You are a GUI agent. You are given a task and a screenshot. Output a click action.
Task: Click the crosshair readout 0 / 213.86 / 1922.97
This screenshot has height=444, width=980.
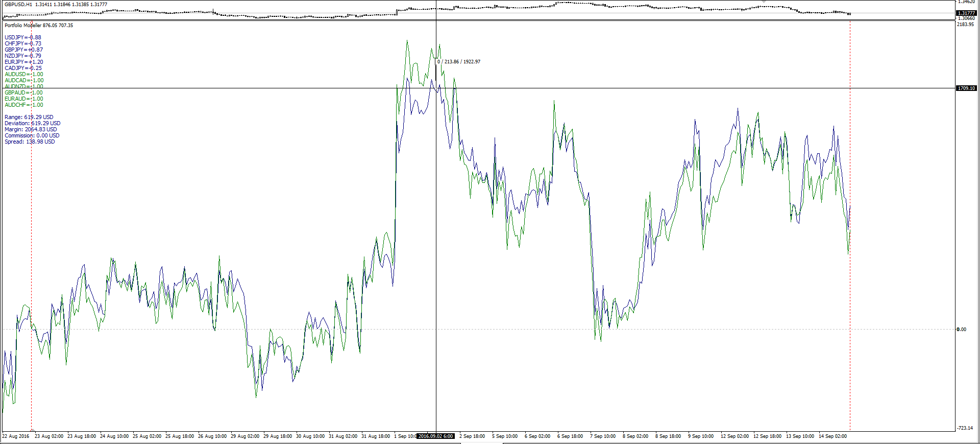pos(459,61)
